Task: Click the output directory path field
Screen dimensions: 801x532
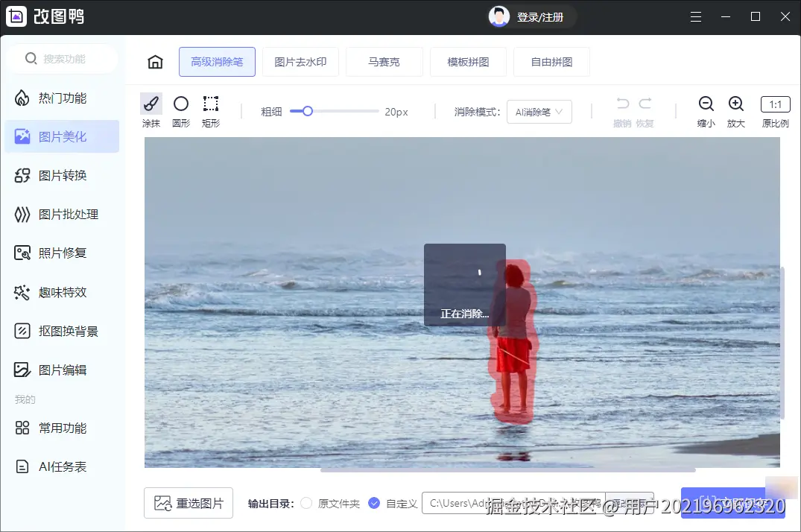Action: [513, 503]
